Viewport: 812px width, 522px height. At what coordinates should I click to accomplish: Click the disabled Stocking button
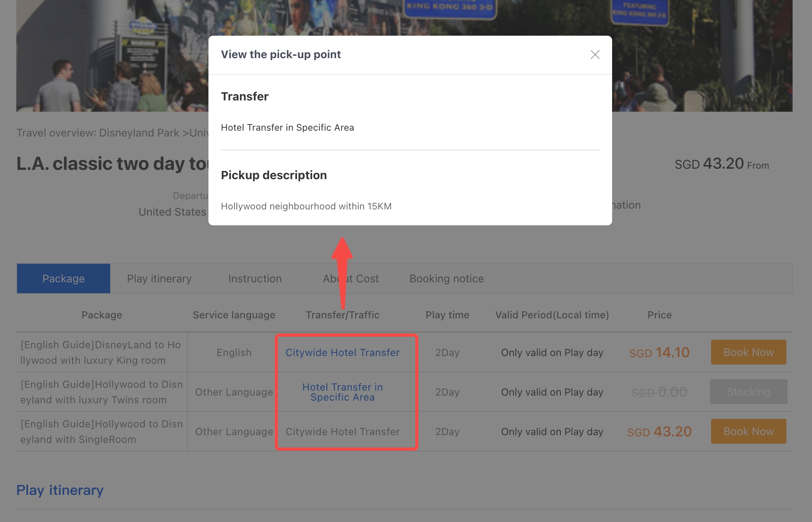[748, 392]
